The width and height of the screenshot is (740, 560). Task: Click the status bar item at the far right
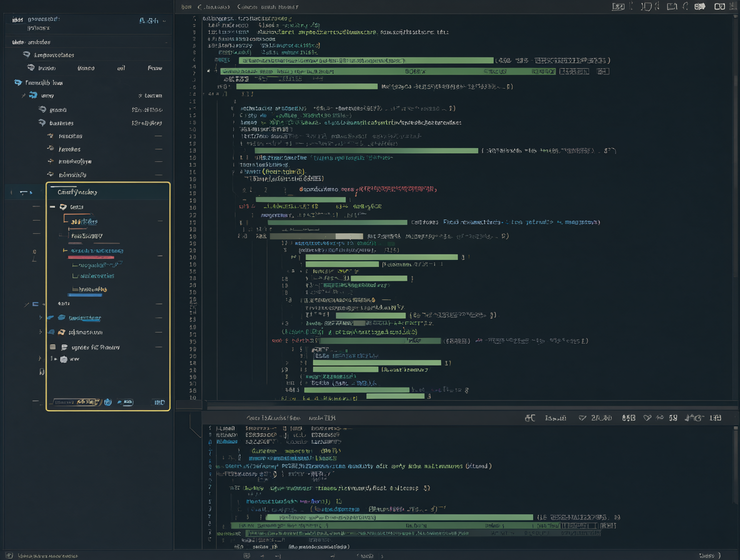click(x=709, y=555)
